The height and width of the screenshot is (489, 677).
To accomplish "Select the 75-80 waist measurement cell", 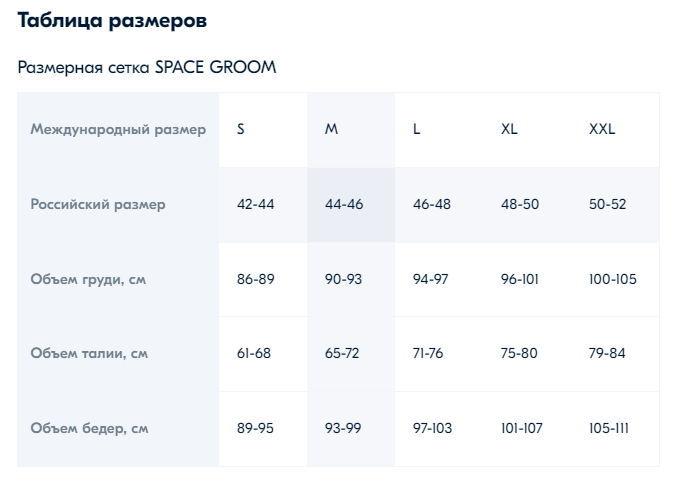I will point(519,354).
